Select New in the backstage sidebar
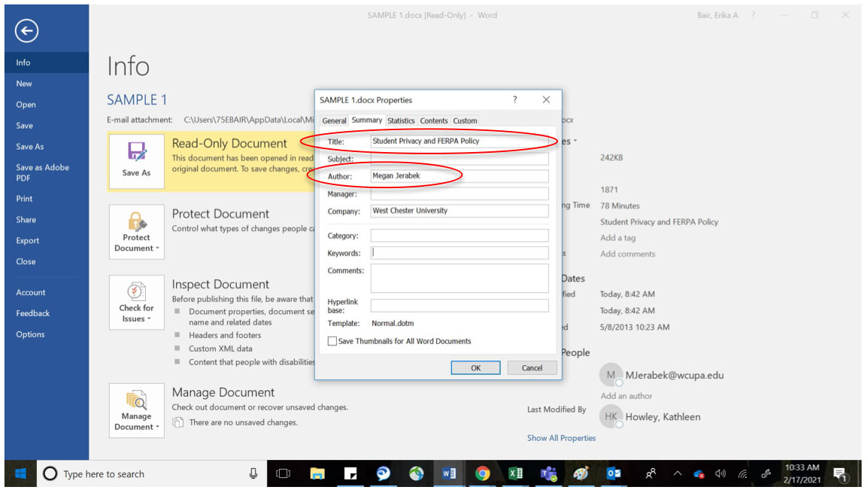868x493 pixels. tap(47, 84)
